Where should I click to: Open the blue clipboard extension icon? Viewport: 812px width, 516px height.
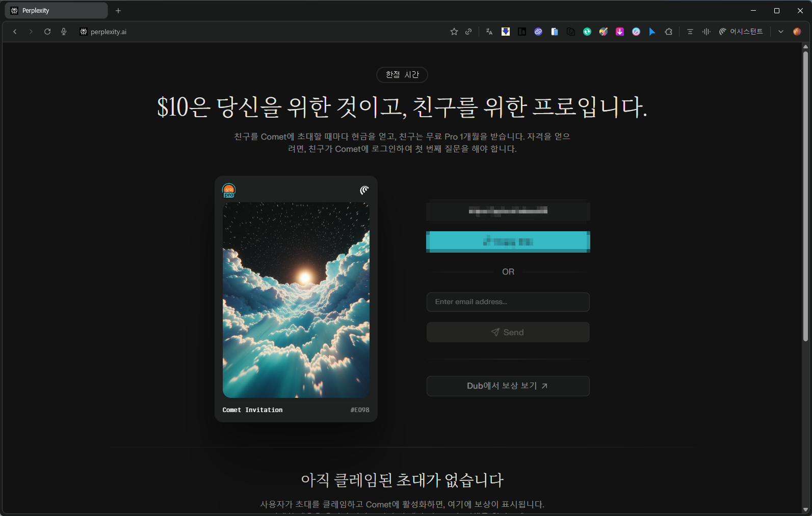pyautogui.click(x=555, y=32)
